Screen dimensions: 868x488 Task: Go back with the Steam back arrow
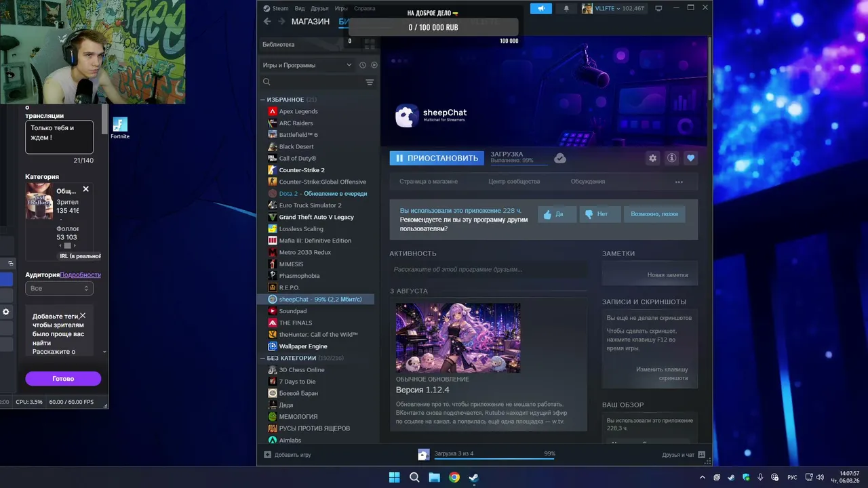pyautogui.click(x=267, y=22)
